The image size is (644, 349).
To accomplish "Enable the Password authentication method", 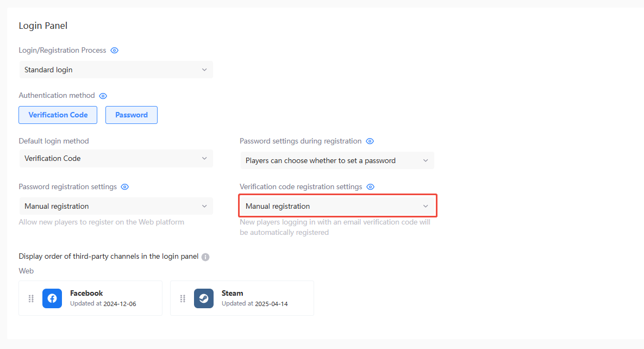I will pos(131,115).
